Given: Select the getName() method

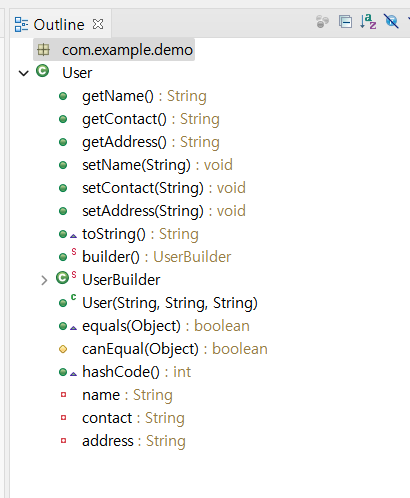Looking at the screenshot, I should coord(144,96).
